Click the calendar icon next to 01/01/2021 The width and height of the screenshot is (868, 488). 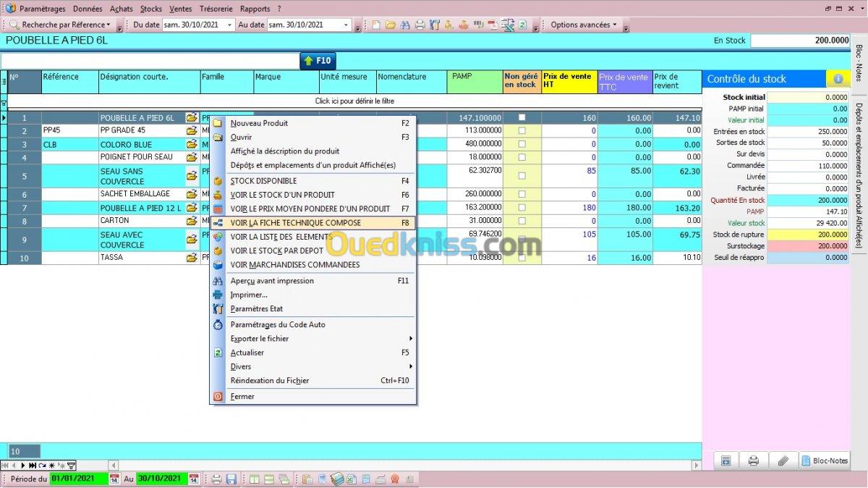coord(114,479)
